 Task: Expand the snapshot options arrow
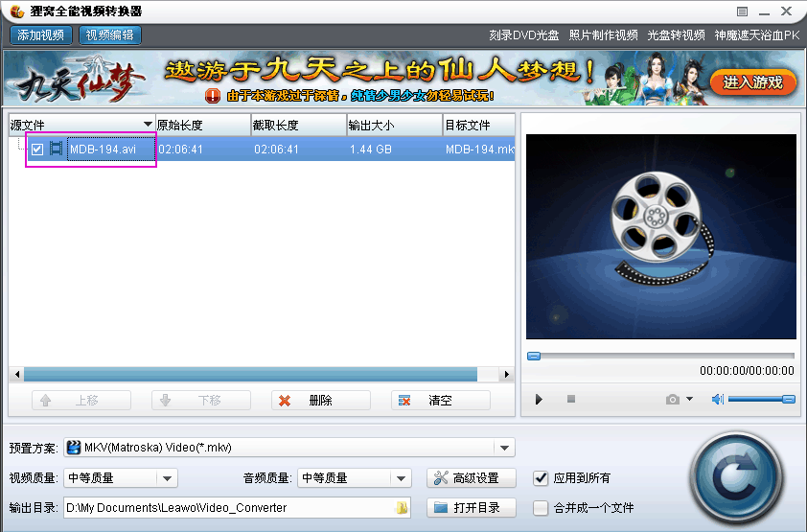click(x=690, y=399)
